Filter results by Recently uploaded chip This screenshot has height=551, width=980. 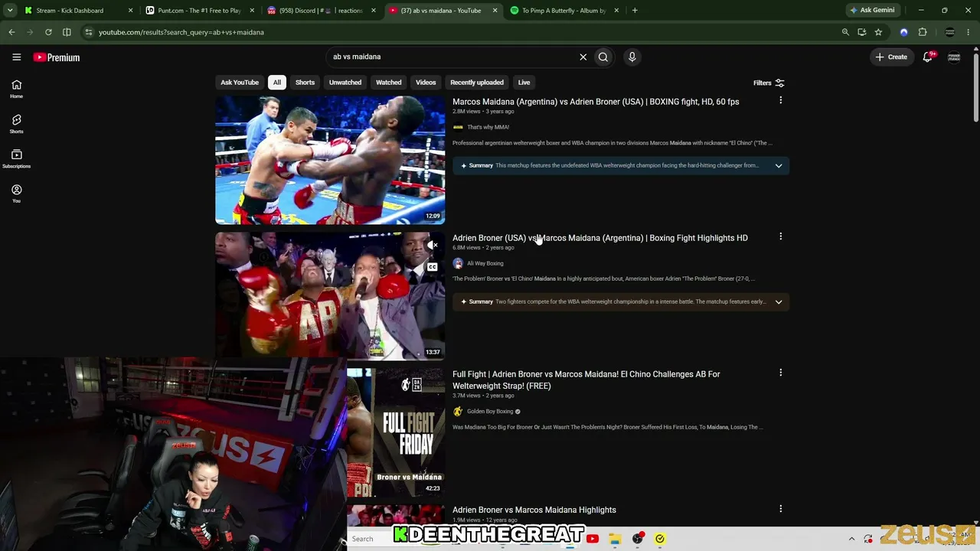tap(477, 83)
